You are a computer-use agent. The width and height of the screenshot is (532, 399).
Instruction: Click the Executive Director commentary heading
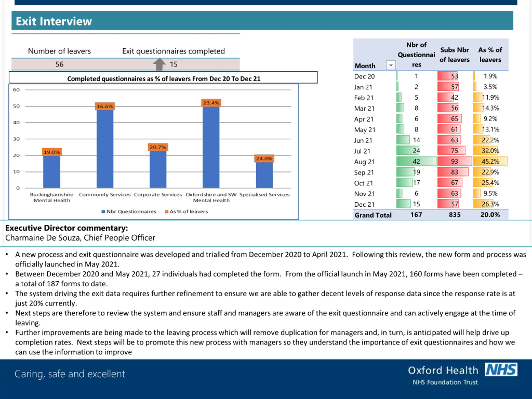(67, 228)
